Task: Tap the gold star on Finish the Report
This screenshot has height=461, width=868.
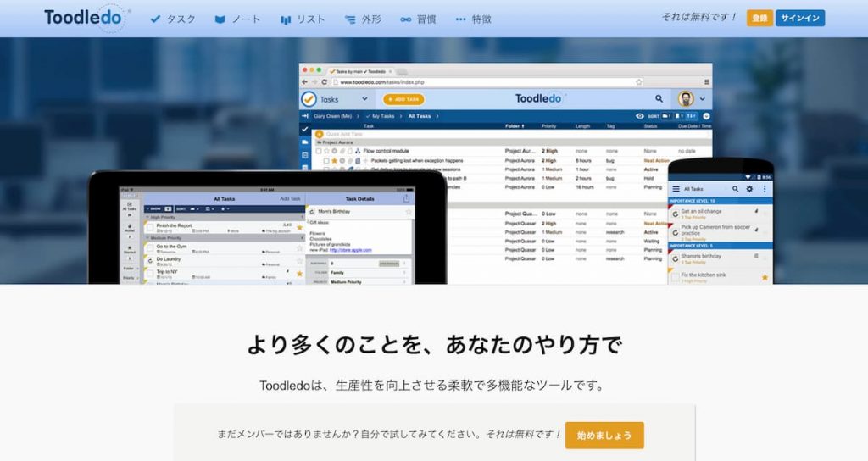Action: (299, 227)
